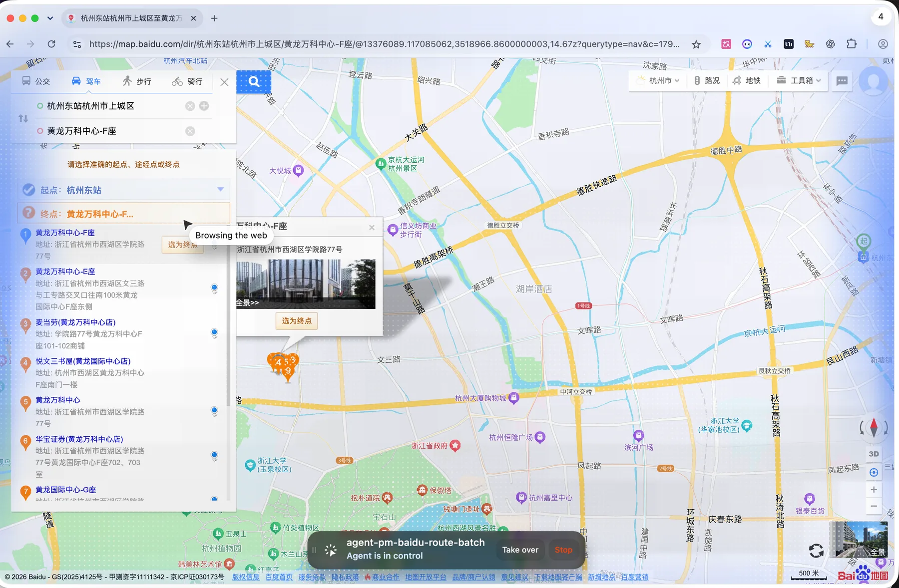Open the 工具箱 toolbox dropdown

coord(799,81)
